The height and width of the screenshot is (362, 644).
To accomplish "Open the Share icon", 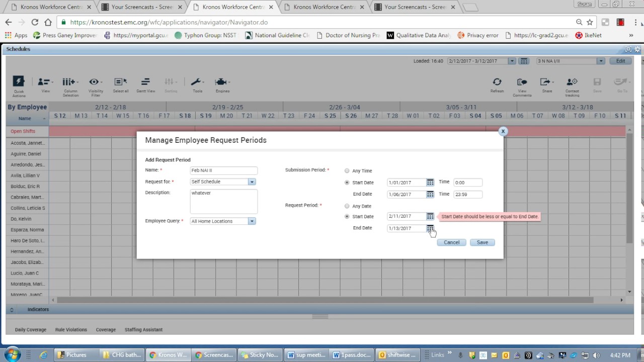I will click(546, 82).
